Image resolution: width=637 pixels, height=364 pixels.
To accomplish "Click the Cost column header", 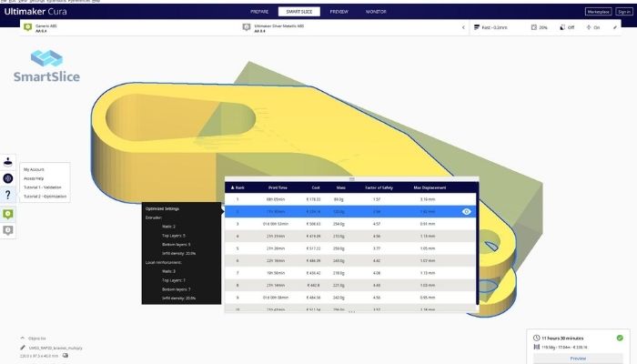I will tap(316, 187).
